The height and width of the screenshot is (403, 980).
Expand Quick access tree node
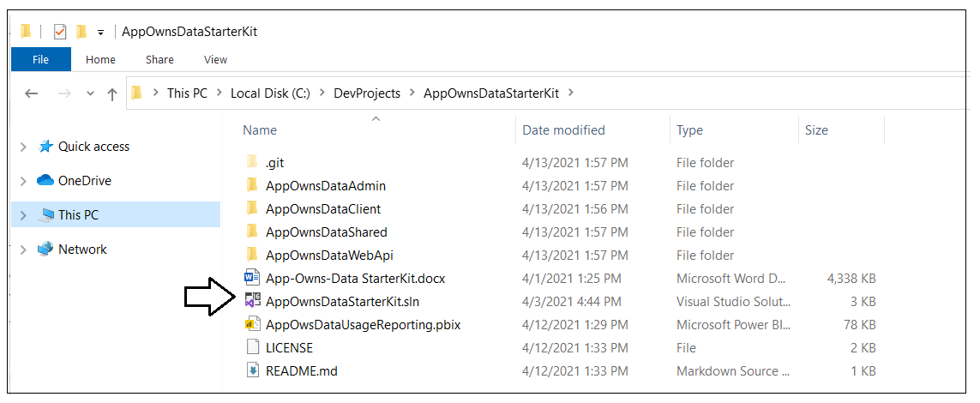point(24,147)
